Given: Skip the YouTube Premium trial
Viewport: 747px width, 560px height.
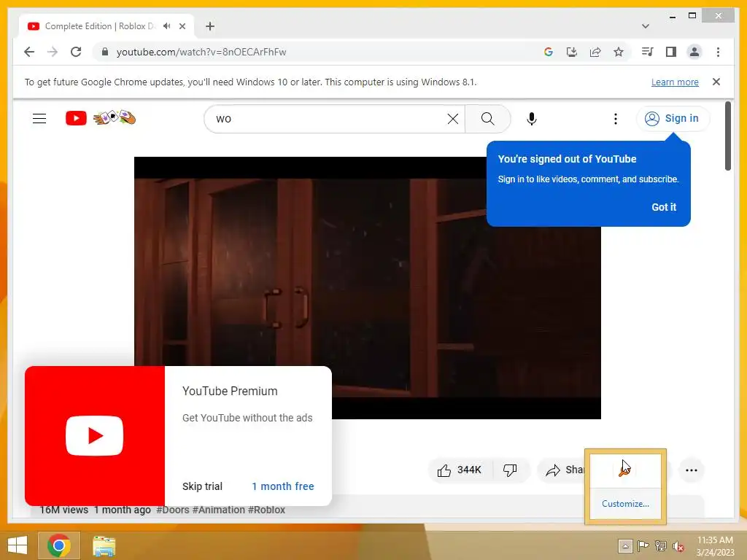Looking at the screenshot, I should pos(202,486).
